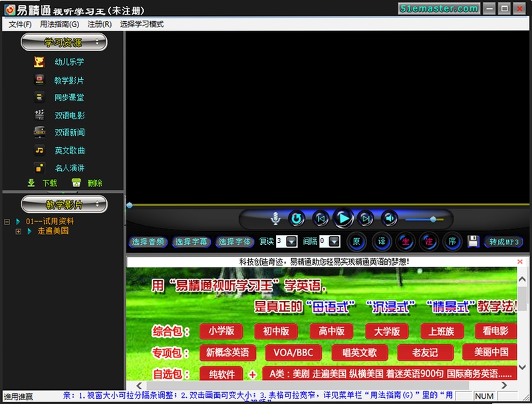Viewport: 532px width, 404px height.
Task: Skip to previous track icon
Action: (x=321, y=218)
